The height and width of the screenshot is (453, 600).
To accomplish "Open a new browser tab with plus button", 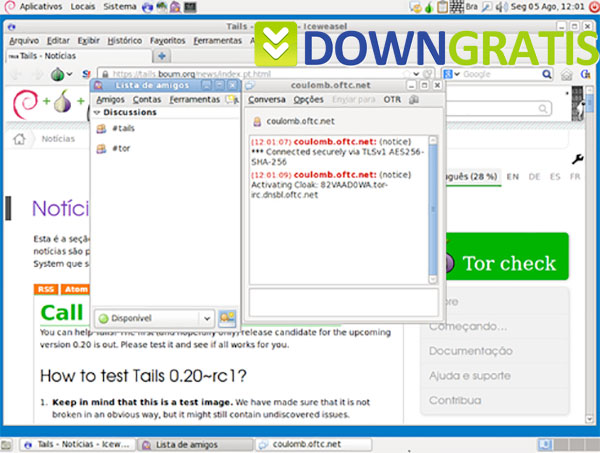I will click(163, 56).
